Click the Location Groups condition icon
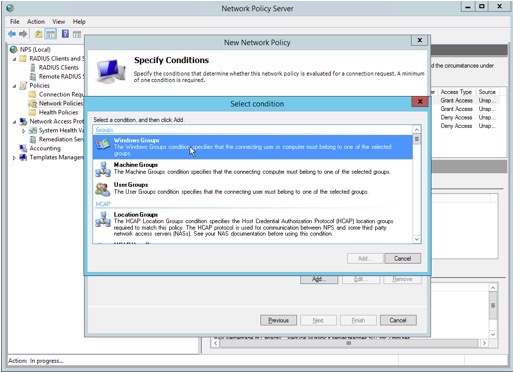This screenshot has width=513, height=372. (103, 219)
